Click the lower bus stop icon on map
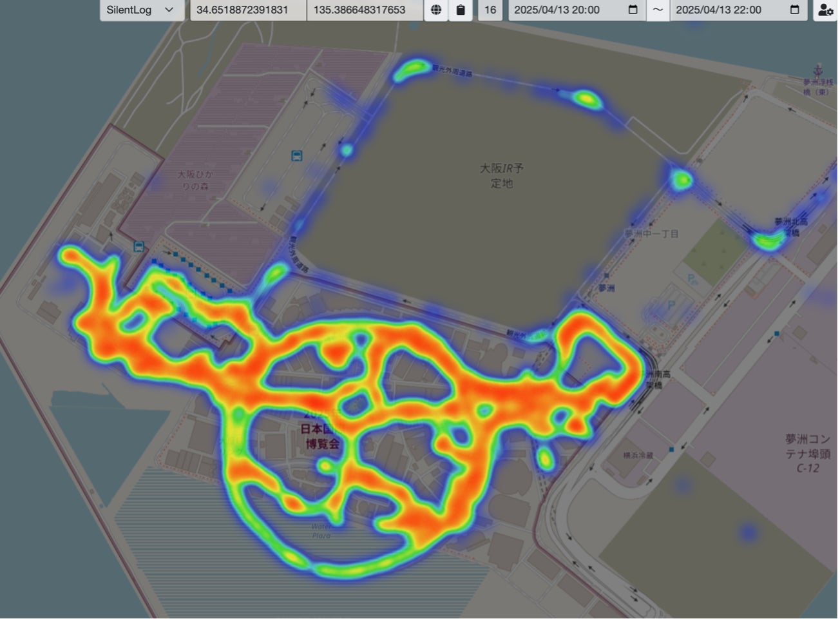840x620 pixels. coord(138,246)
